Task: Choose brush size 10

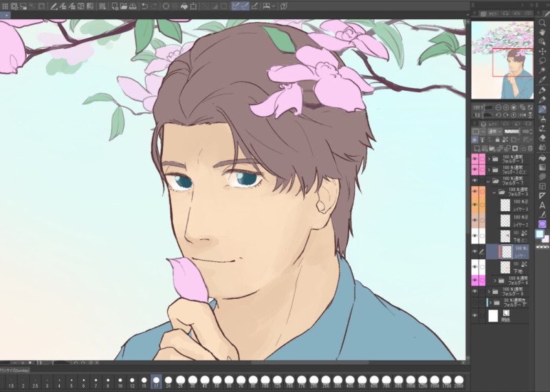Action: coord(120,382)
